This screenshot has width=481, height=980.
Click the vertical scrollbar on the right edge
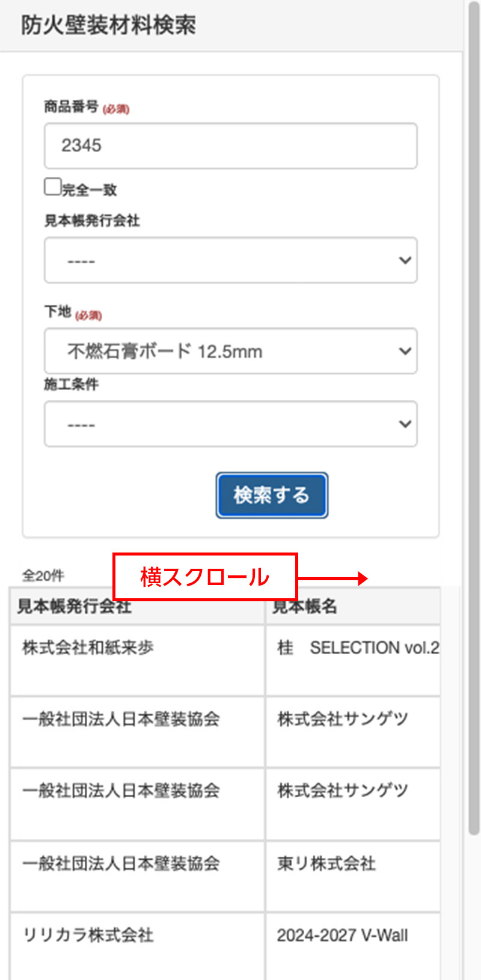[x=474, y=421]
